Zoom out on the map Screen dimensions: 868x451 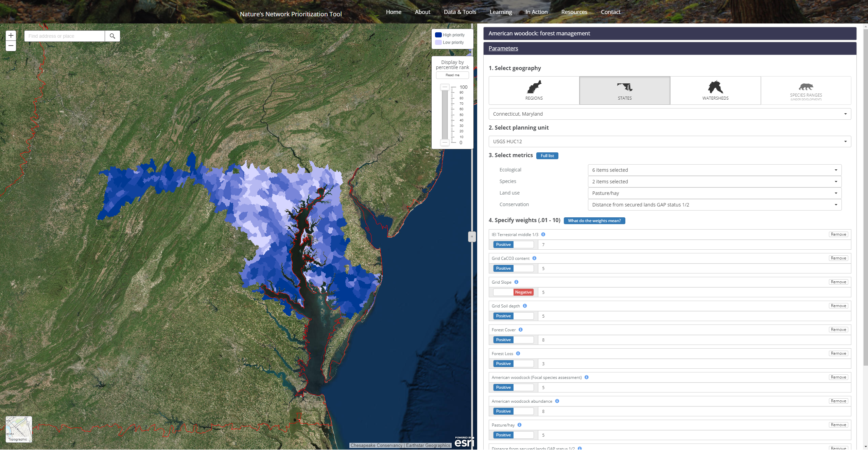[11, 46]
